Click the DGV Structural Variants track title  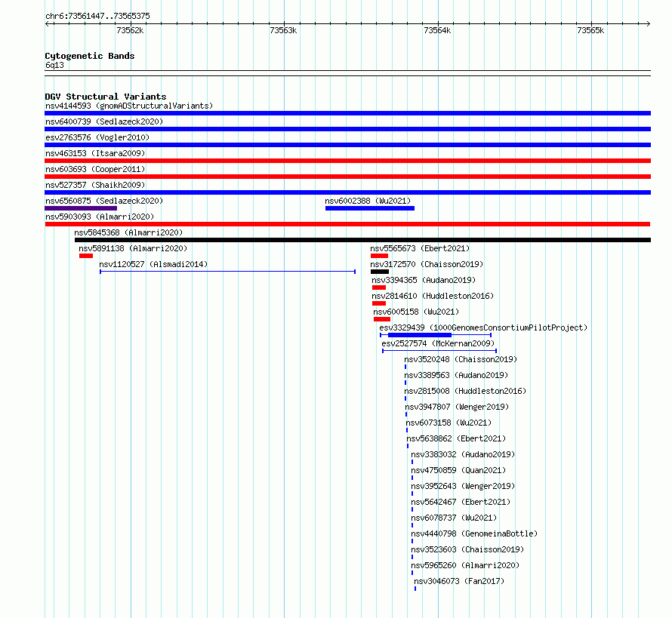tap(106, 97)
